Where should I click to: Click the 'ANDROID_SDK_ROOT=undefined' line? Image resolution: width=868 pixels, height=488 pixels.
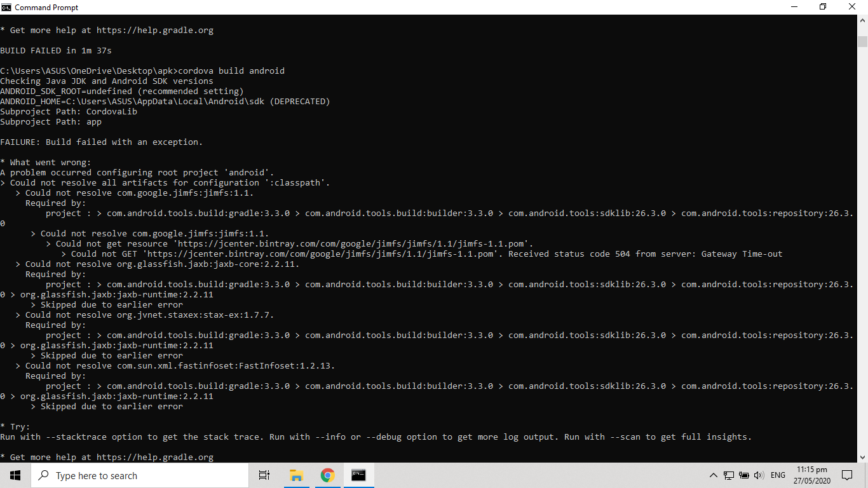pyautogui.click(x=122, y=91)
